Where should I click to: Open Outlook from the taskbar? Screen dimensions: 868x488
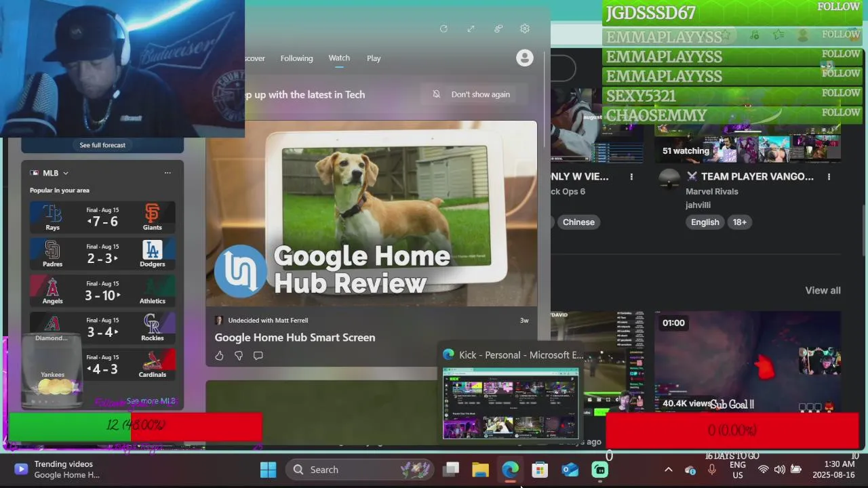tap(570, 469)
